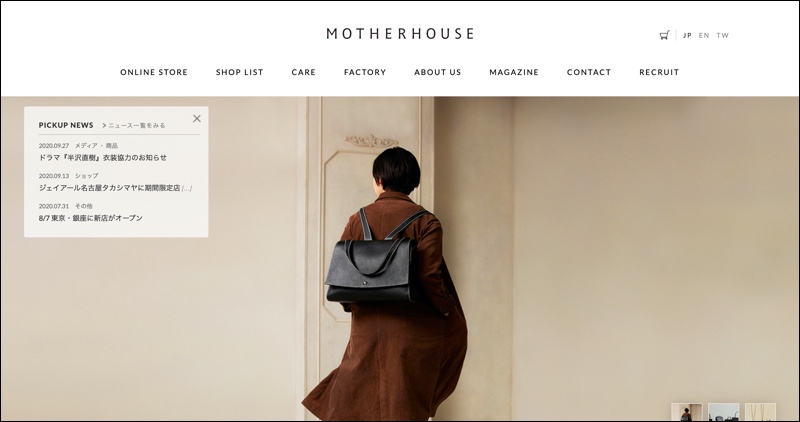Viewport: 800px width, 422px height.
Task: Select the first slide thumbnail with backpack
Action: coord(686,412)
